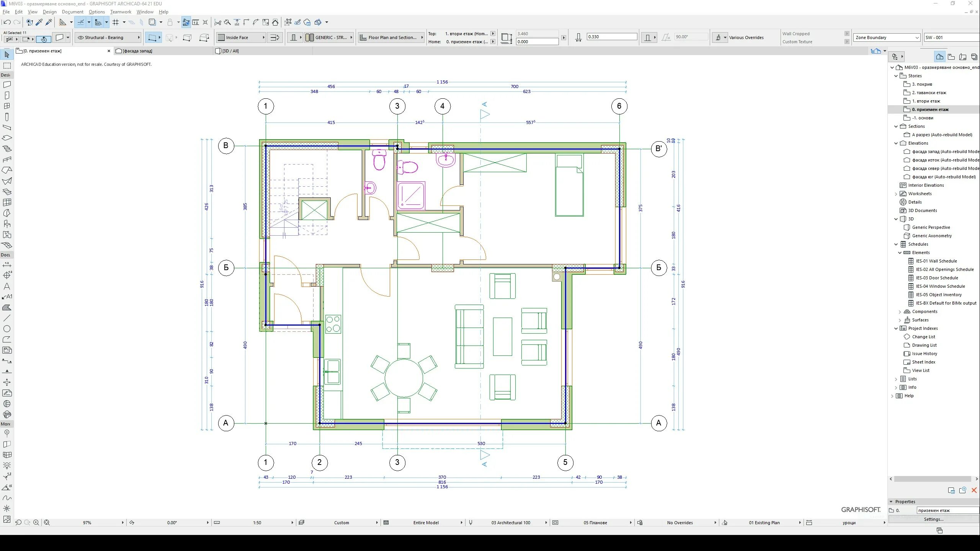Toggle grid snap icon in toolbar
The width and height of the screenshot is (980, 551).
(116, 22)
